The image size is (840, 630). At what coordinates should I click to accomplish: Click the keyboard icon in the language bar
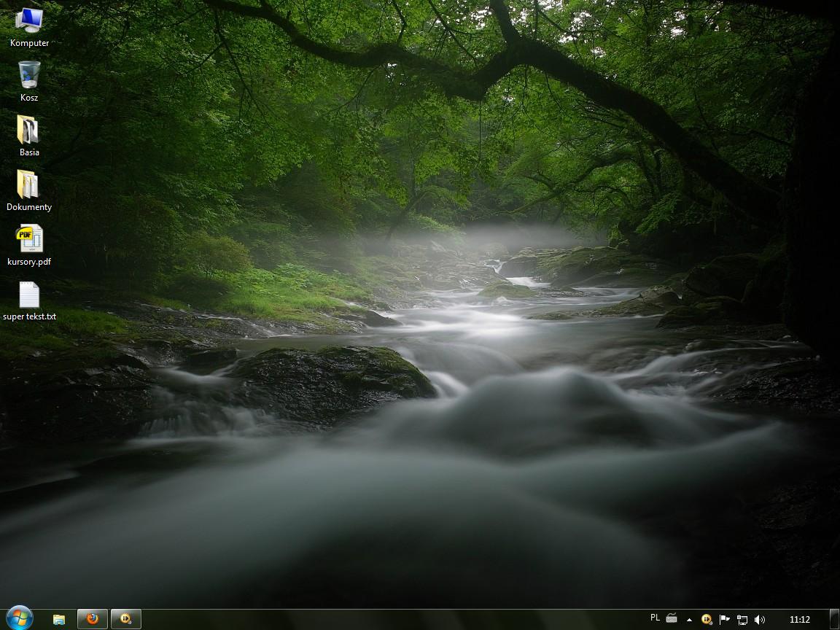(x=672, y=619)
